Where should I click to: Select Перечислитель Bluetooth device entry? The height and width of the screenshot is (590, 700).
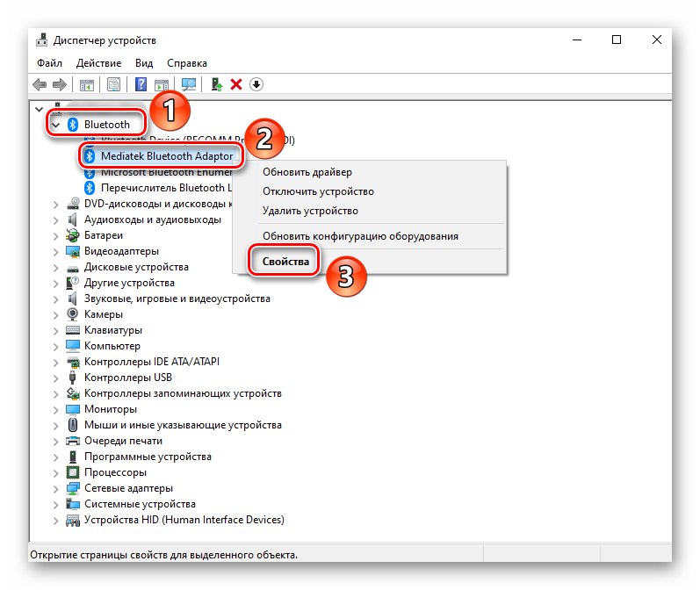pyautogui.click(x=166, y=187)
